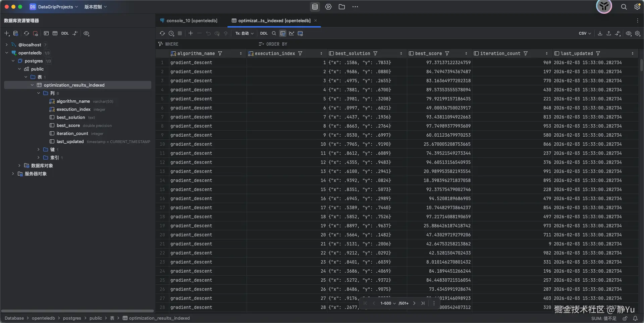The image size is (644, 323).
Task: Click the filter icon on best_score column
Action: click(x=447, y=53)
